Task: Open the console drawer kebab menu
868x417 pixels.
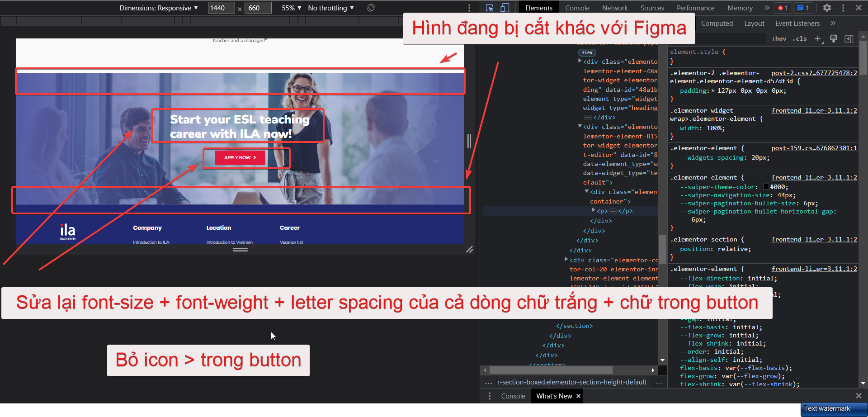Action: pyautogui.click(x=490, y=396)
